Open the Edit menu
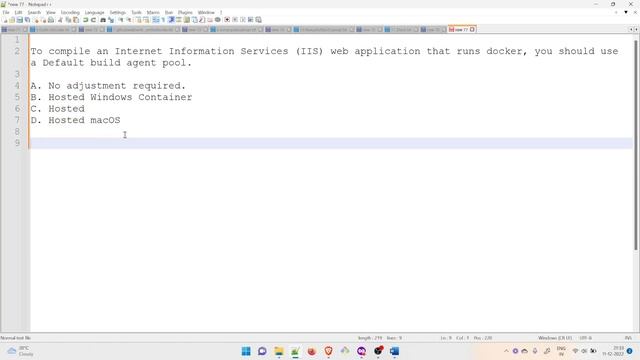This screenshot has width=640, height=360. click(x=18, y=13)
